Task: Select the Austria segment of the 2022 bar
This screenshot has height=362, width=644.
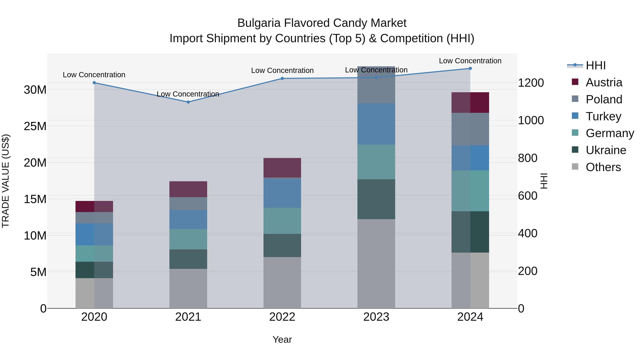Action: (282, 168)
